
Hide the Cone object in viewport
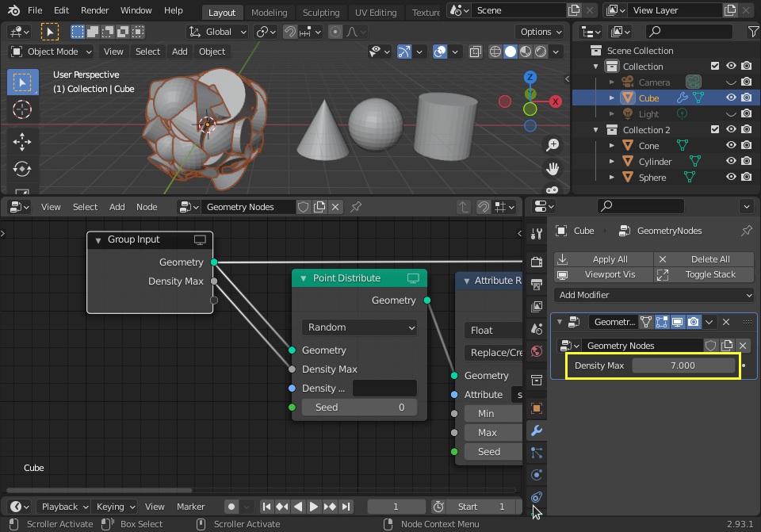[731, 145]
